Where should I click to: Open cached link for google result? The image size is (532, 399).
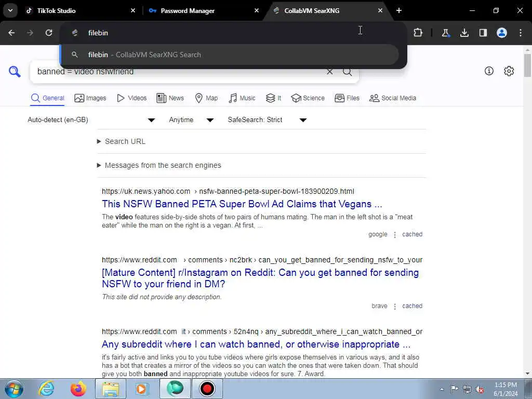point(412,234)
